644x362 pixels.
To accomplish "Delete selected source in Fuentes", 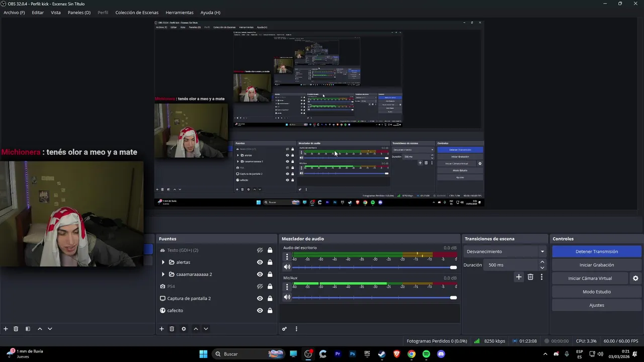I will [x=172, y=329].
